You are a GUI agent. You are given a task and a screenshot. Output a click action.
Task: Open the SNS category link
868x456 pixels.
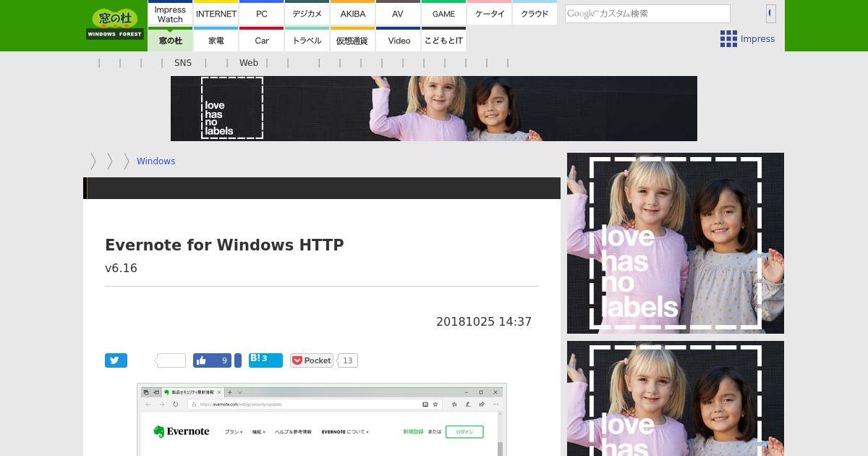point(183,63)
